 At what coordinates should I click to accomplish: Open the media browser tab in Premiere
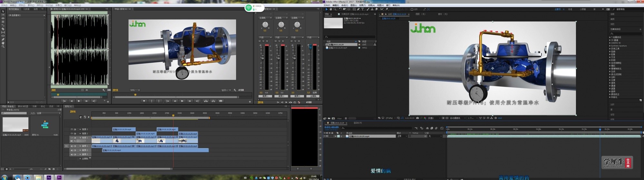(23, 106)
